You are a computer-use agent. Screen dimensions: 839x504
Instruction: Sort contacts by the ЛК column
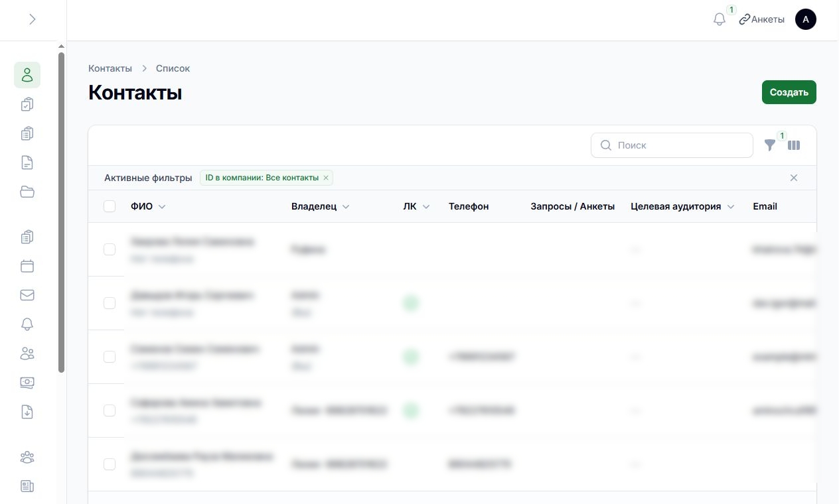tap(416, 206)
